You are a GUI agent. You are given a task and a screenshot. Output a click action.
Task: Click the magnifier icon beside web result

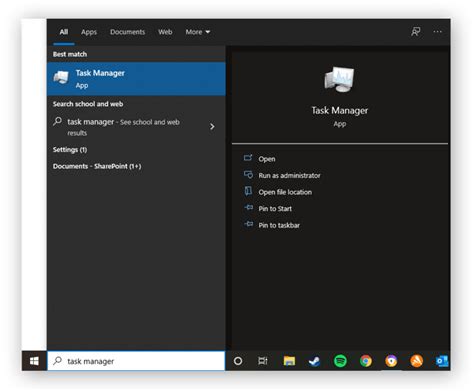(x=57, y=121)
